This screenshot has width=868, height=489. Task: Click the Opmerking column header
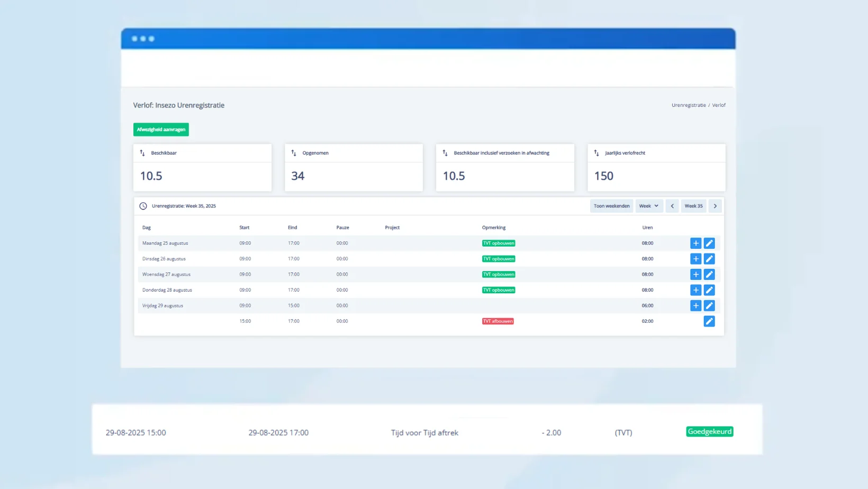click(494, 228)
